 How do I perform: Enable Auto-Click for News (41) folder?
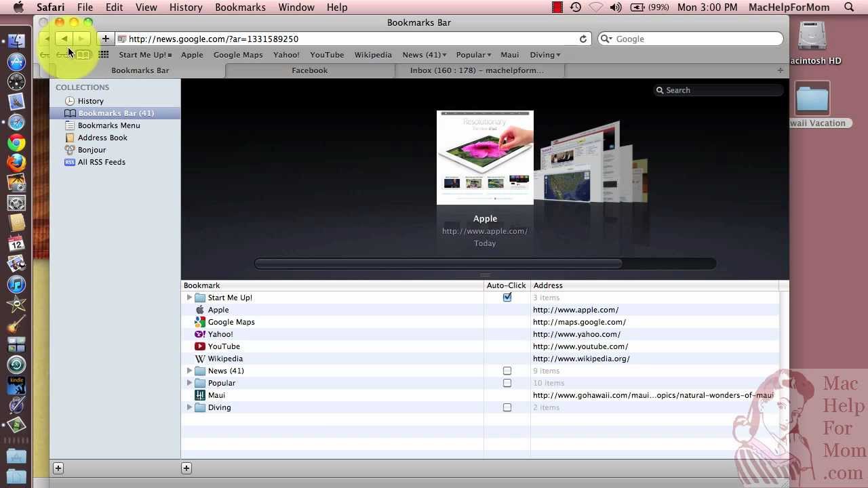click(x=507, y=371)
